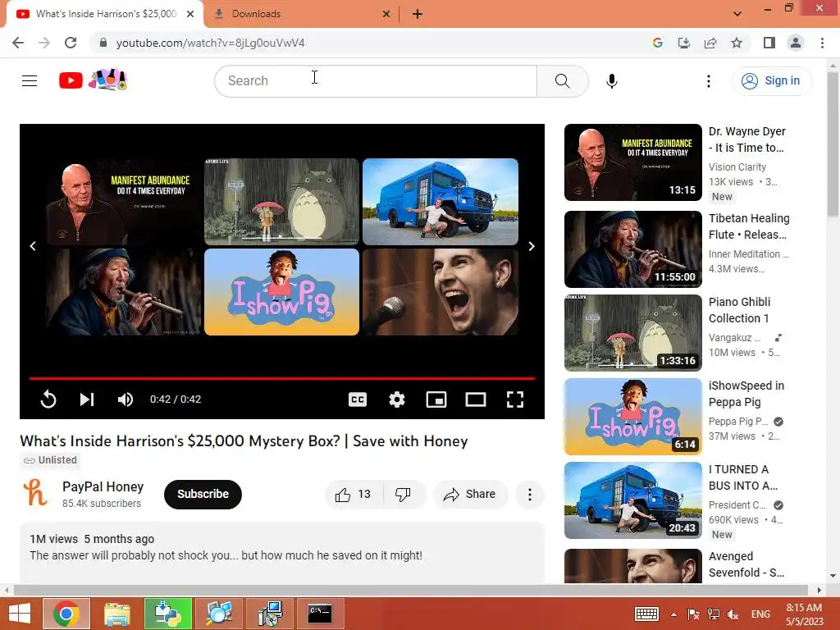The image size is (840, 630).
Task: Click the red video progress bar
Action: [282, 378]
